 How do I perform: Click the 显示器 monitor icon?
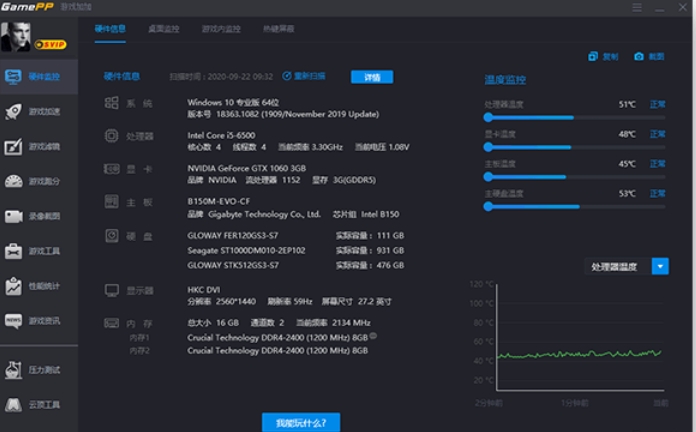coord(111,290)
